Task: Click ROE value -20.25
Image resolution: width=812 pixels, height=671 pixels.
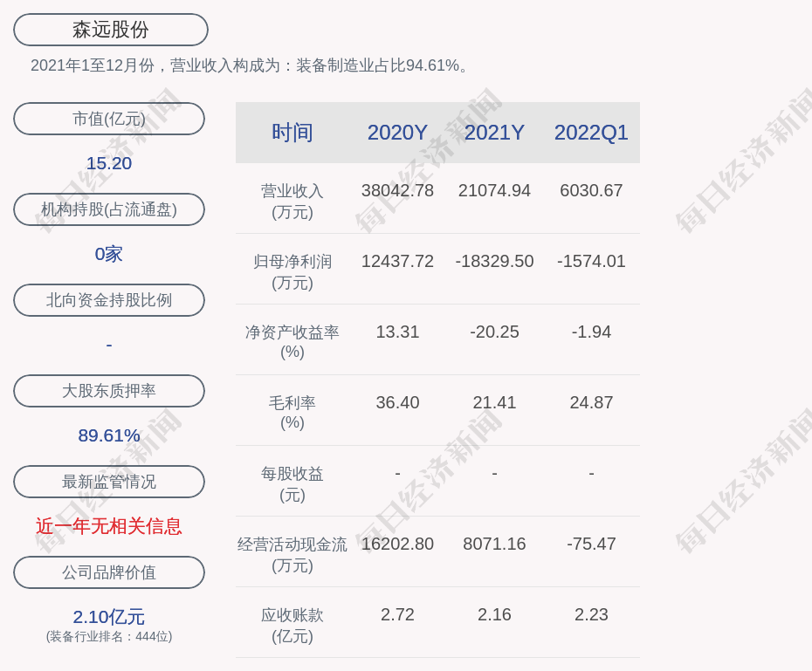Action: pyautogui.click(x=494, y=332)
